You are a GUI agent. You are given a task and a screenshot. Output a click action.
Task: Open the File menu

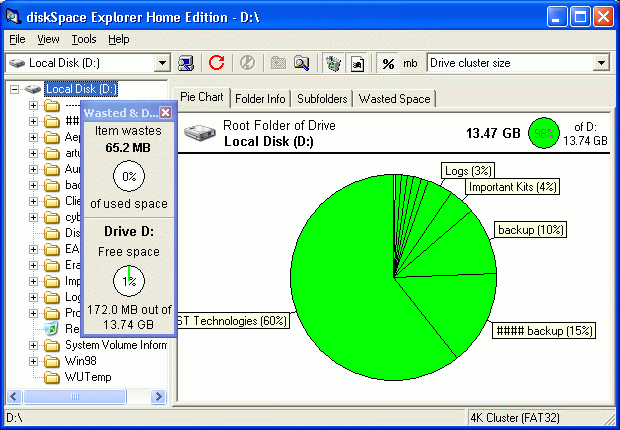(x=17, y=39)
